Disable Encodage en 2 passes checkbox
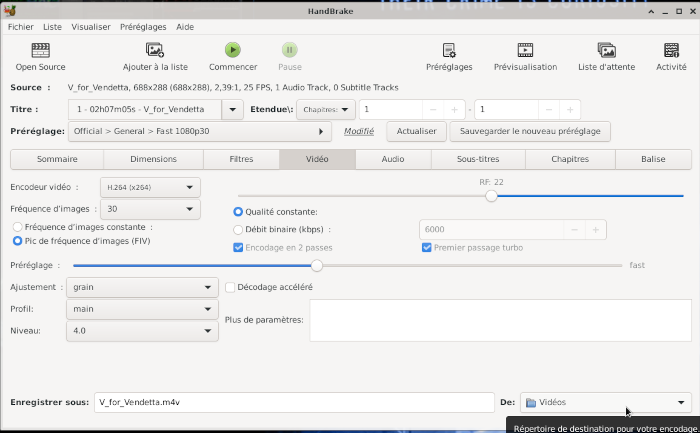Image resolution: width=700 pixels, height=433 pixels. [238, 247]
